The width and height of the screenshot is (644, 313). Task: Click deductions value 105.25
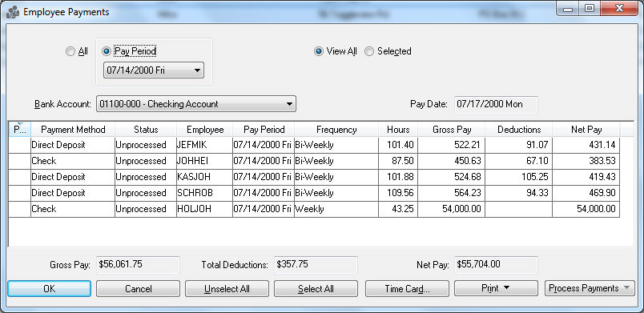click(x=519, y=177)
